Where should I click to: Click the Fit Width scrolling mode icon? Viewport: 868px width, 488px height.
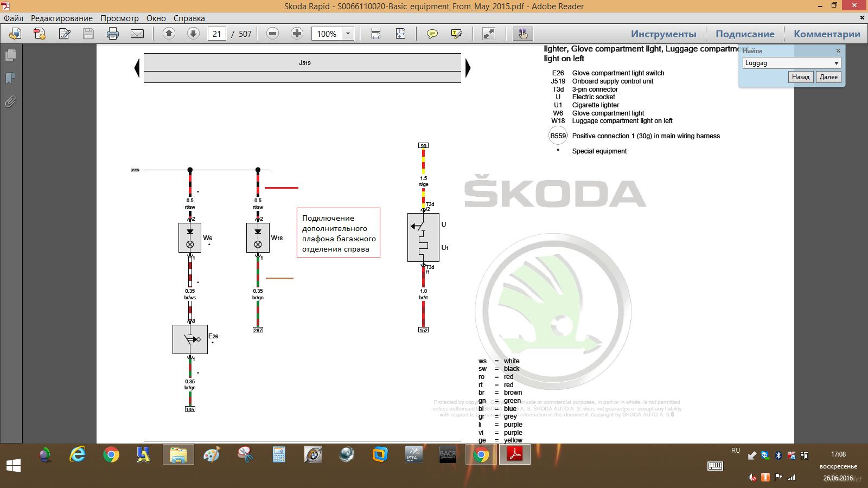coord(376,34)
